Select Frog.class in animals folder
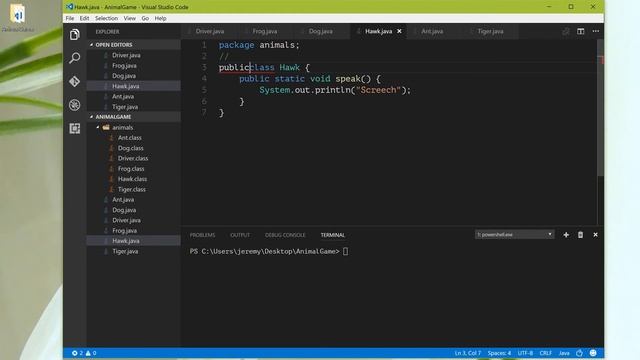Screen dimensions: 640x360 pos(133,169)
